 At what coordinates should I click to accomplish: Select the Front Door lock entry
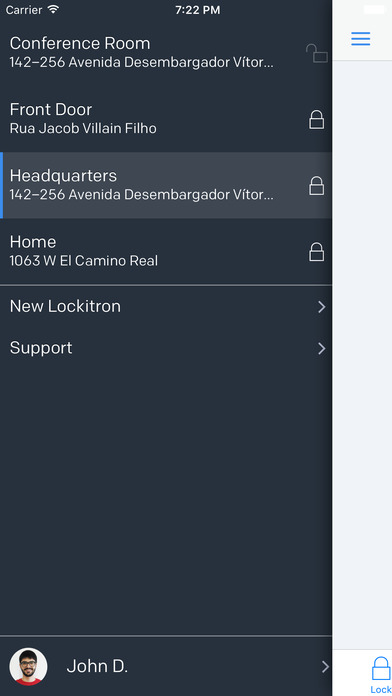(x=166, y=119)
